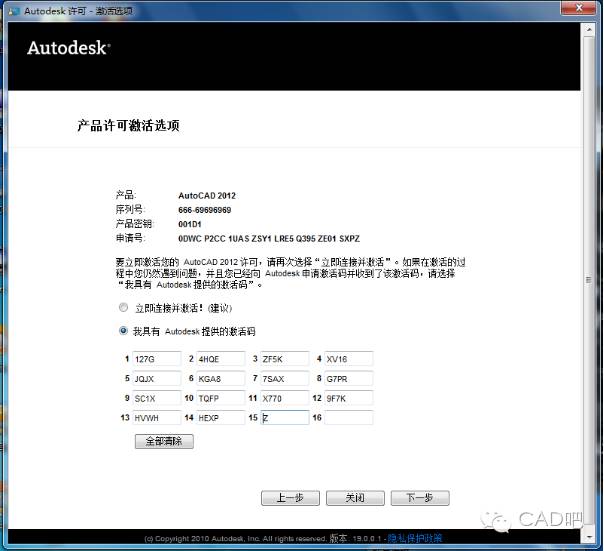The image size is (604, 551).
Task: Click activation code field 15 containing Z
Action: (284, 418)
